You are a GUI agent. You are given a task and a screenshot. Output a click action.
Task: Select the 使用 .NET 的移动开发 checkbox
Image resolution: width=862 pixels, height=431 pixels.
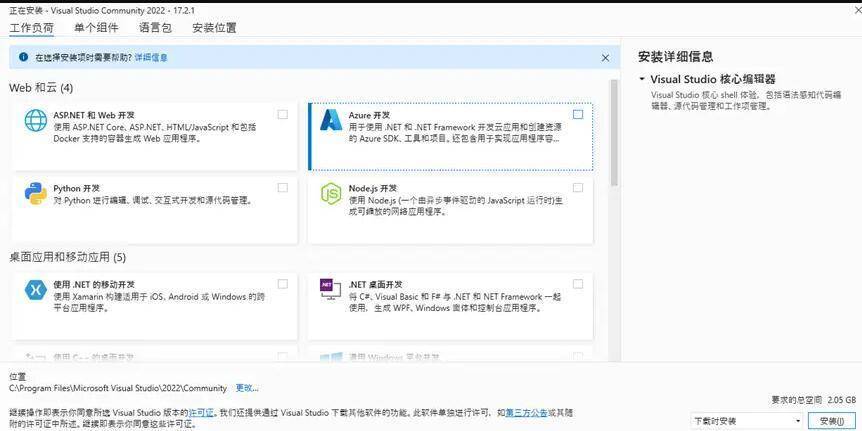[x=283, y=284]
